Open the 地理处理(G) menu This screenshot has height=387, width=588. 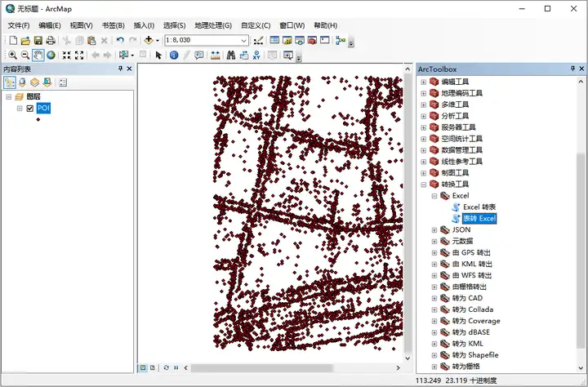point(212,25)
